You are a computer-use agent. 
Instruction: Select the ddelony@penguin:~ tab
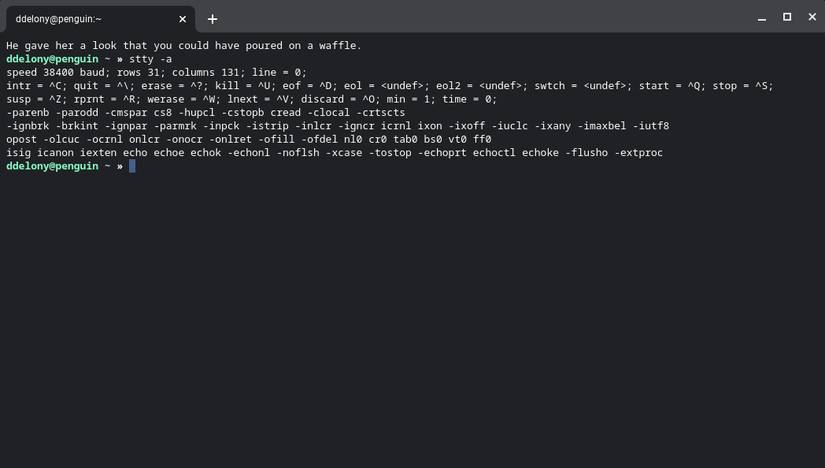click(80, 18)
